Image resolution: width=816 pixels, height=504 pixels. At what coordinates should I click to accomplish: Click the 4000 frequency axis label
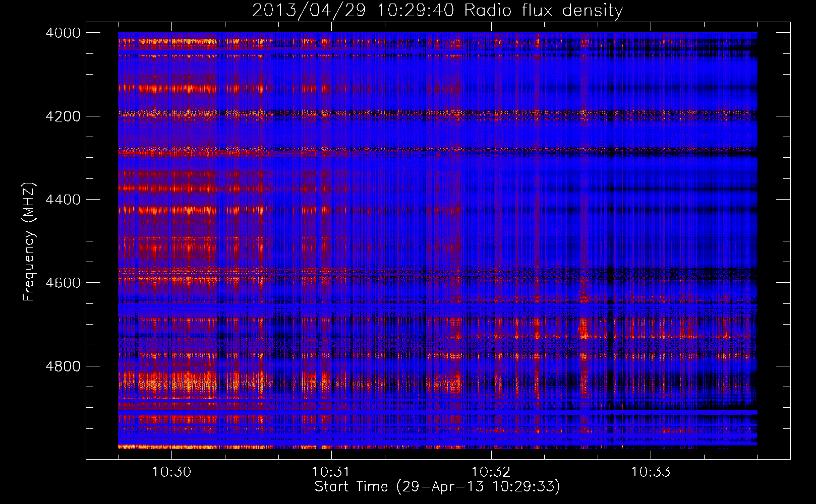tap(63, 33)
